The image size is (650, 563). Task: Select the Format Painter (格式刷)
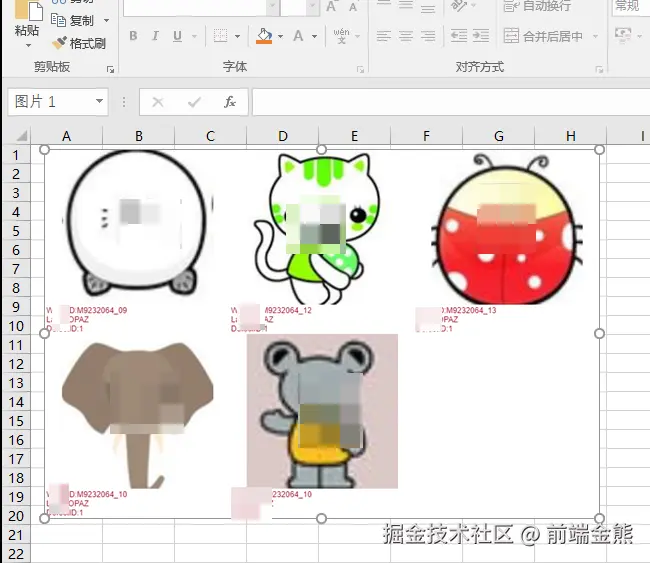pyautogui.click(x=79, y=43)
